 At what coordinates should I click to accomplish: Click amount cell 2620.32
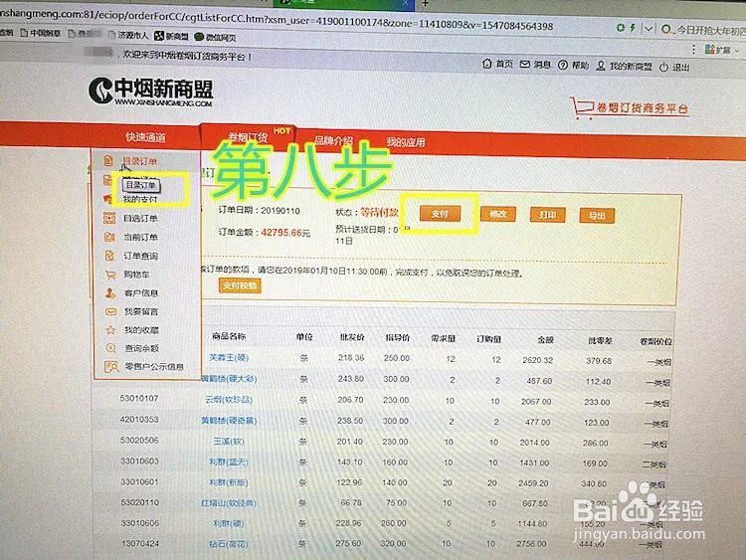537,360
